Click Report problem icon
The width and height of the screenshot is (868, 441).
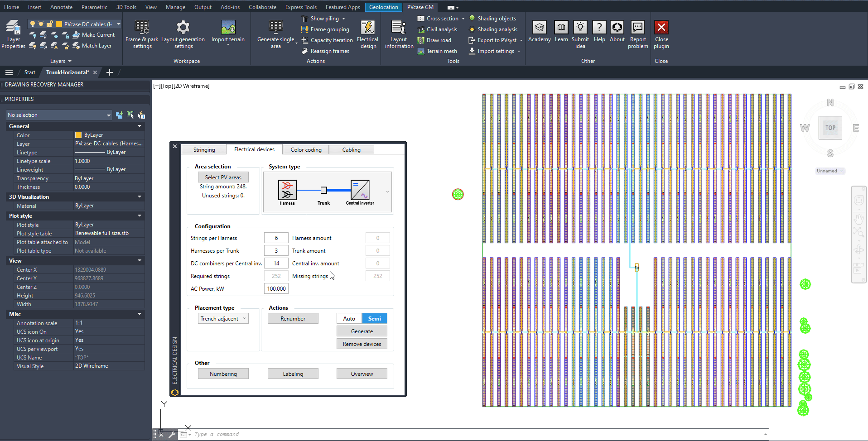[x=638, y=27]
